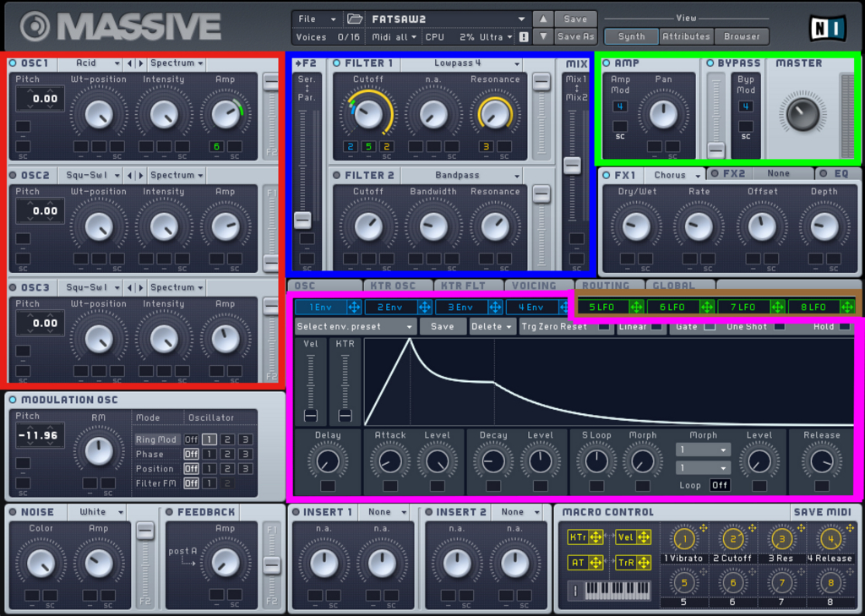
Task: Click the Master volume knob
Action: [x=802, y=114]
